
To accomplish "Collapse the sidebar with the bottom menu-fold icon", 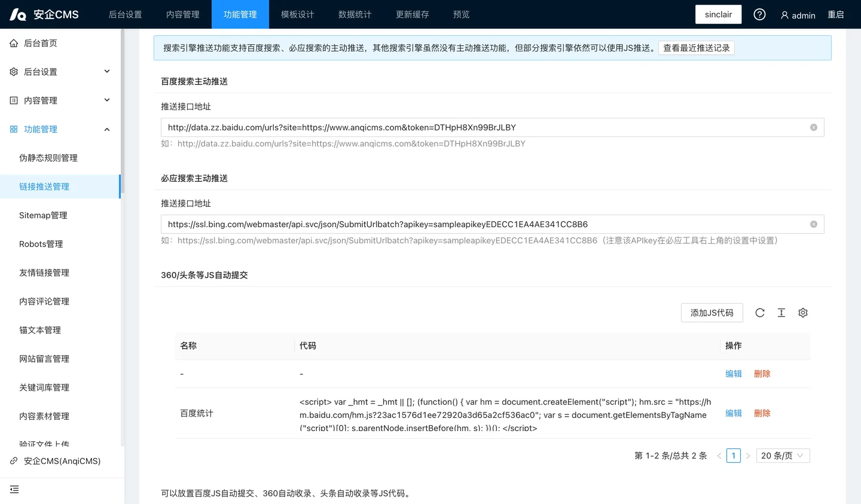I will [x=14, y=490].
